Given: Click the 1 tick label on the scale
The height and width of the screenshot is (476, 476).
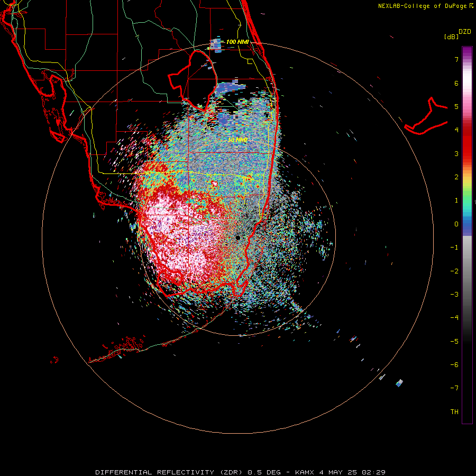Looking at the screenshot, I should tap(456, 200).
